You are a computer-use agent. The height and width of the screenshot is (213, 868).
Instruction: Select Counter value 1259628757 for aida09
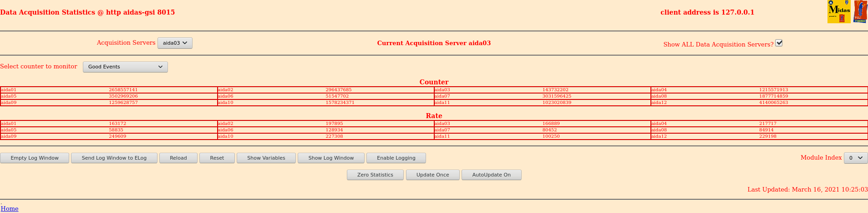coord(123,103)
